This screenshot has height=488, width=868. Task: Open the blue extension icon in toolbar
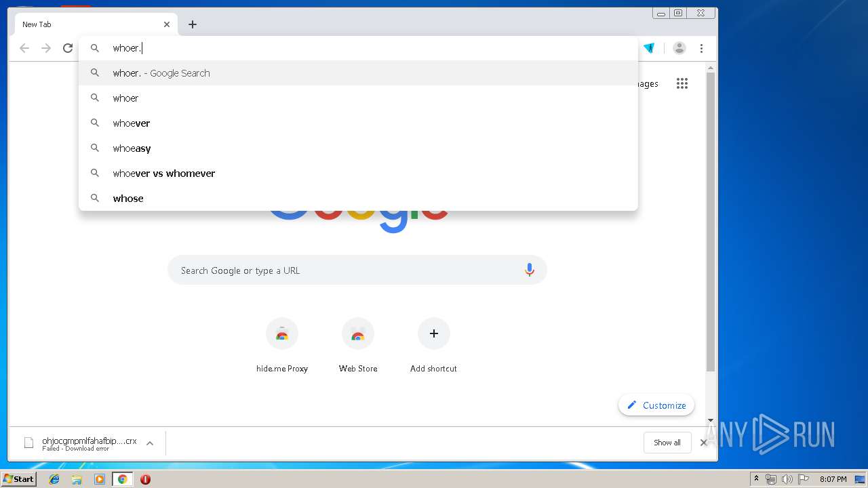pos(649,48)
